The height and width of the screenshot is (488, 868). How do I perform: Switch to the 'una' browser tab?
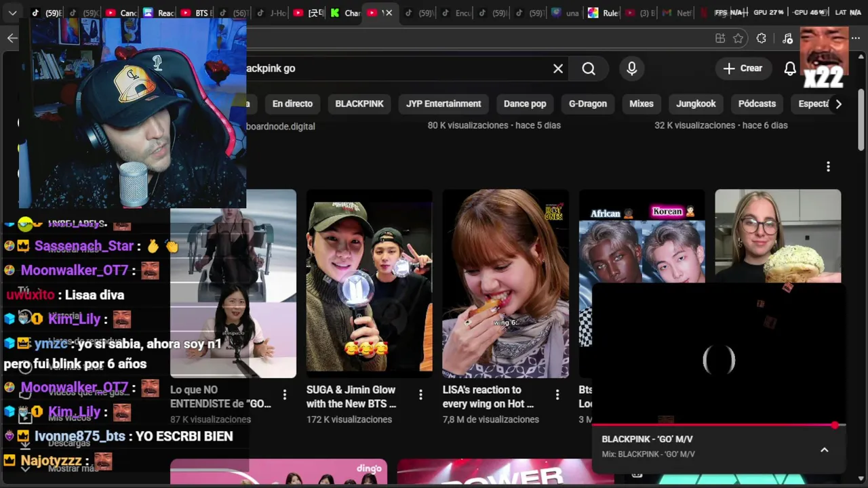(x=566, y=12)
